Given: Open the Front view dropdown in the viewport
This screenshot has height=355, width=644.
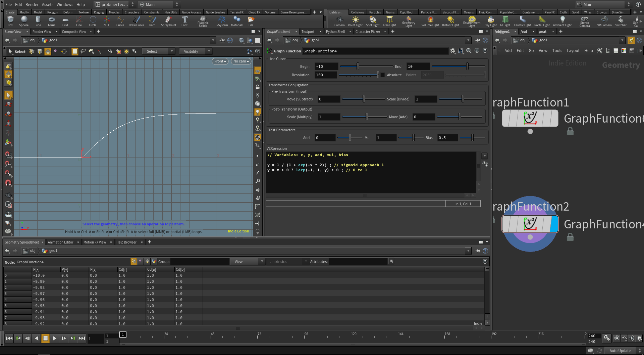Looking at the screenshot, I should (x=220, y=61).
